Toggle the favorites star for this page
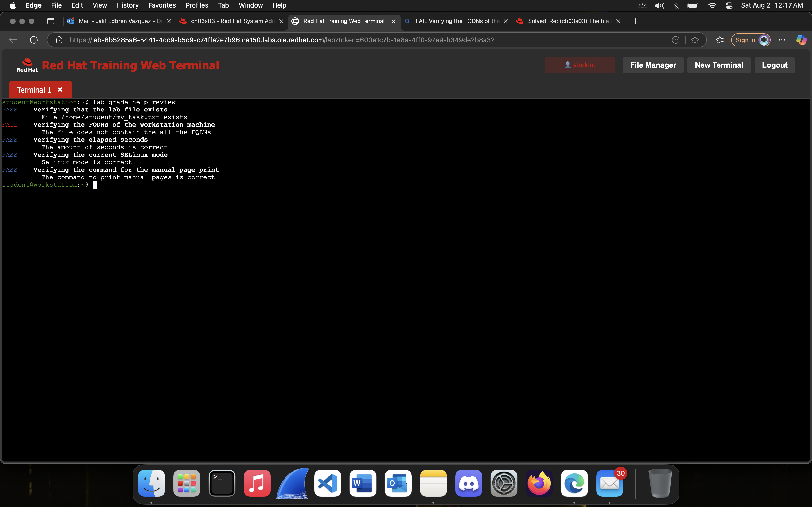 coord(695,40)
